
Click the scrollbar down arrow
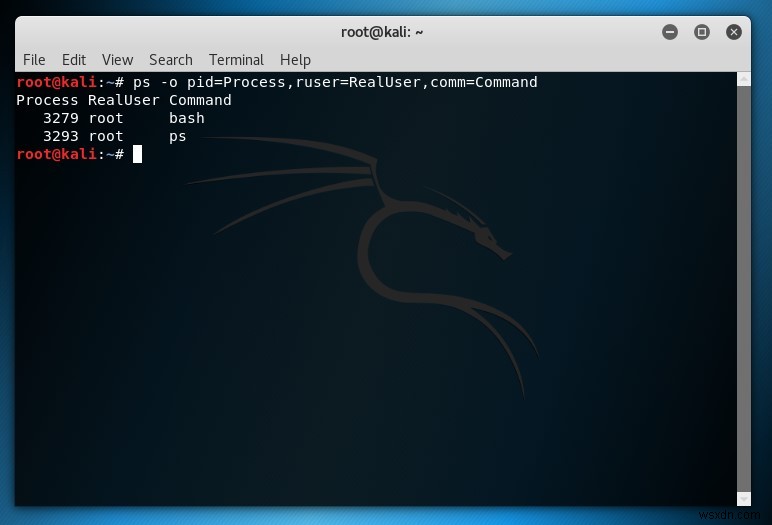coord(743,499)
